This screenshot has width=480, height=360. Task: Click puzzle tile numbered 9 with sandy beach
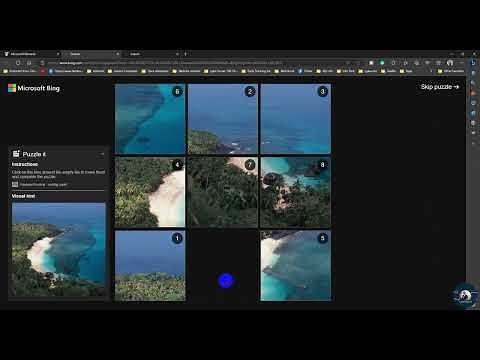[296, 266]
